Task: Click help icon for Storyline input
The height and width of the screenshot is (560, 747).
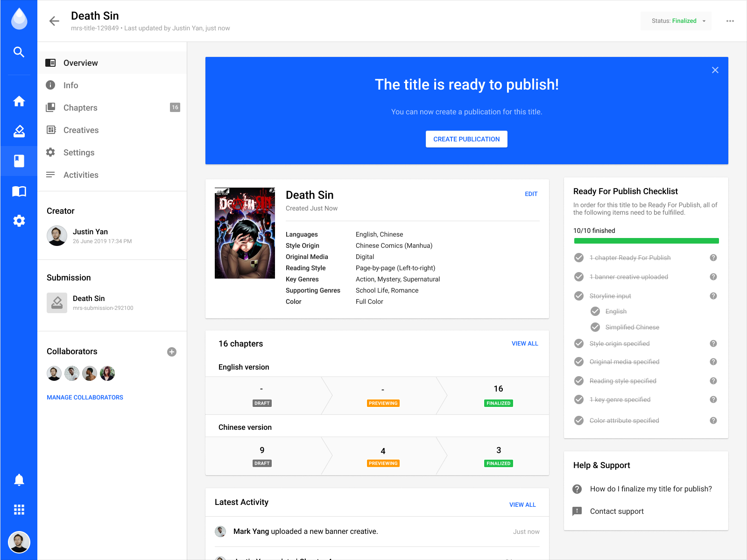Action: 713,296
